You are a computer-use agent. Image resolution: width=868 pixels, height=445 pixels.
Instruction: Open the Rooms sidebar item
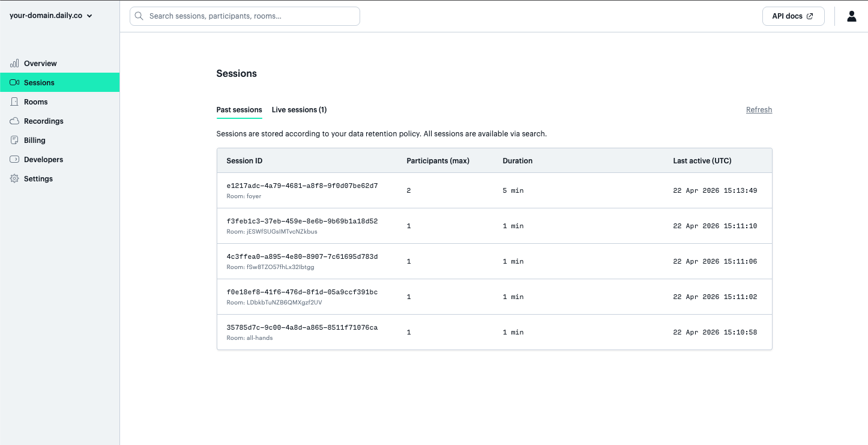[60, 101]
